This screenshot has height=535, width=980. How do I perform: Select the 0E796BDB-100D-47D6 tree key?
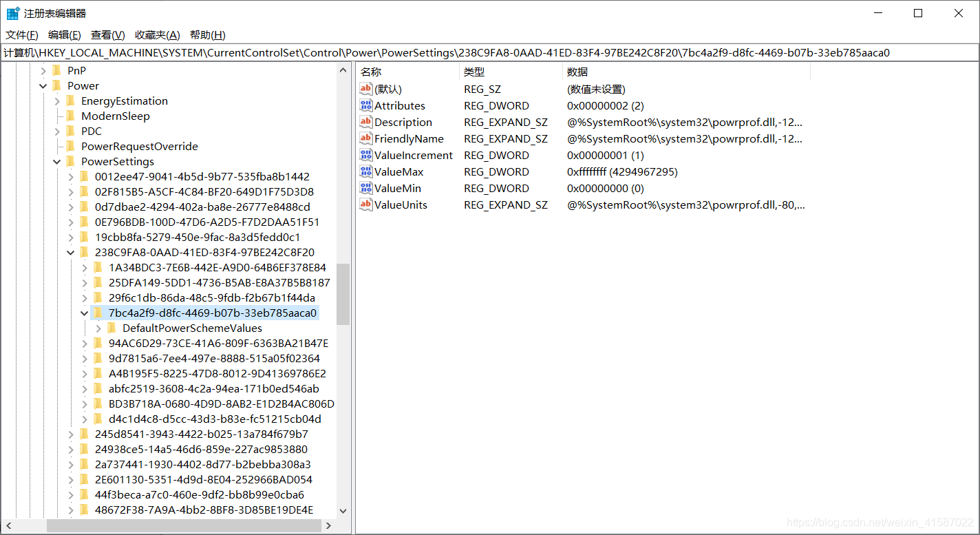pos(207,222)
